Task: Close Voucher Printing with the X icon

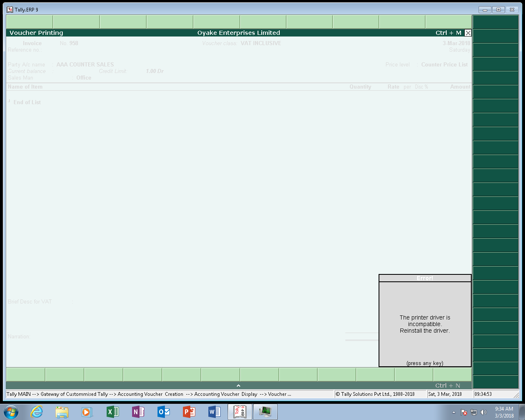Action: point(468,33)
